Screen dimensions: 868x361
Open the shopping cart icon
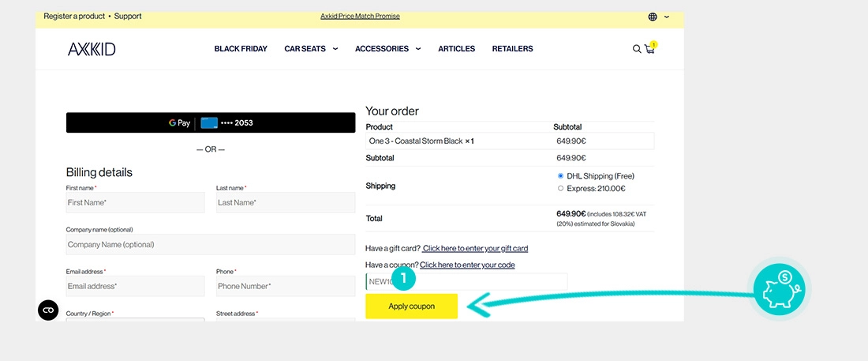(649, 49)
